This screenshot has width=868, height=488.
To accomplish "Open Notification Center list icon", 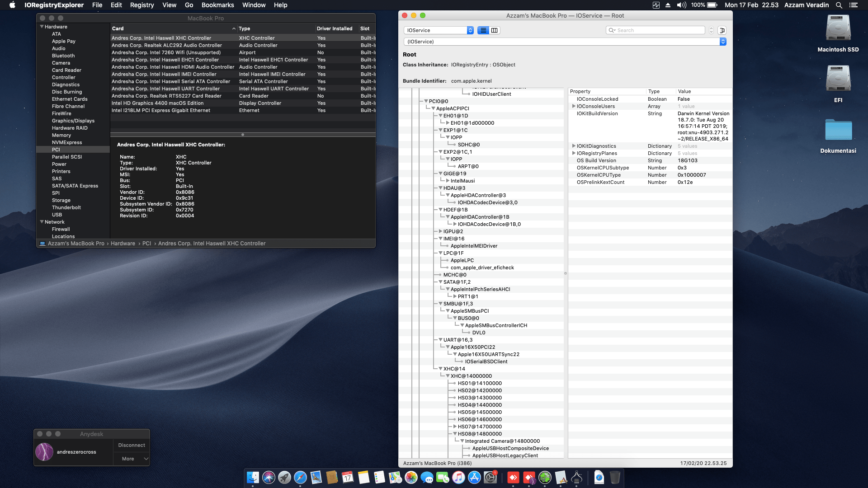I will click(x=853, y=5).
